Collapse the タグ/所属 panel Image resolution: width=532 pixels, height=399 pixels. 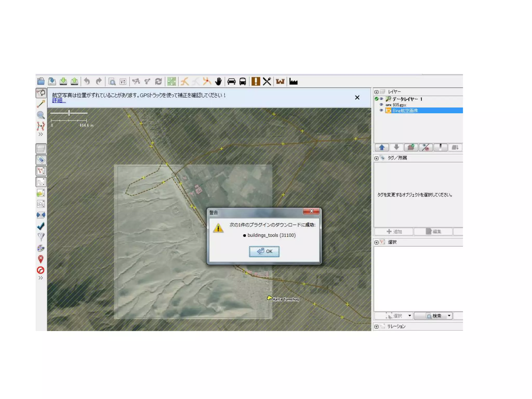[376, 158]
